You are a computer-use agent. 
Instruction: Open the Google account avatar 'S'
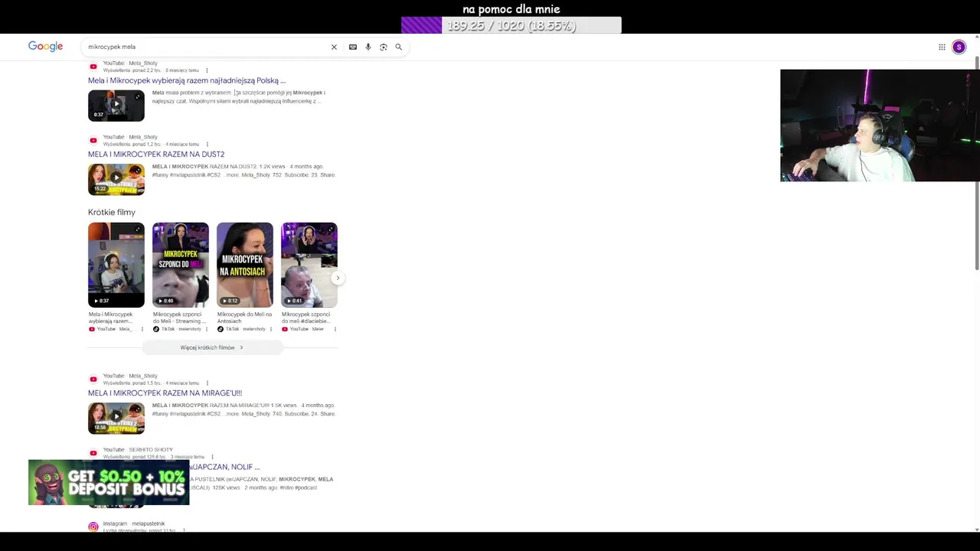959,47
